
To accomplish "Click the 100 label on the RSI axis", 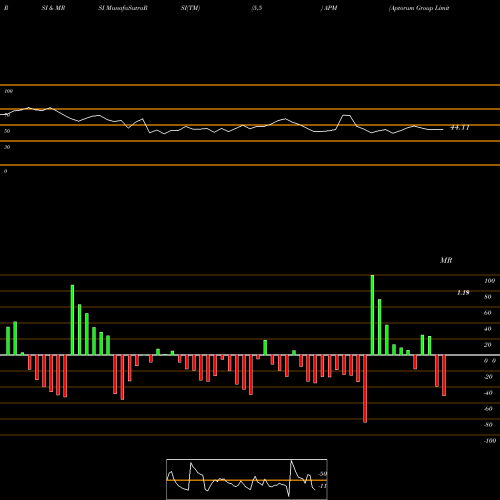I will pos(8,91).
